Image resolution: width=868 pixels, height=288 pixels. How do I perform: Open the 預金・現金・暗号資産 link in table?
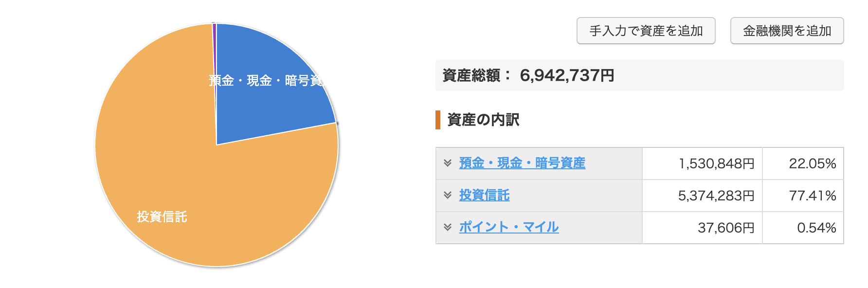point(522,163)
